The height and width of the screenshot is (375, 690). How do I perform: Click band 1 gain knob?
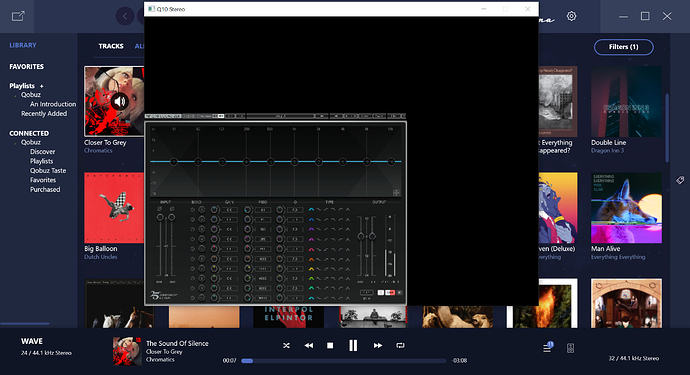click(x=214, y=210)
